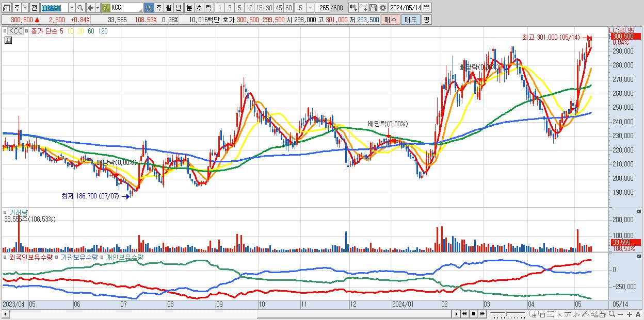Click the minus zoom-out icon
The height and width of the screenshot is (320, 644).
point(621,314)
